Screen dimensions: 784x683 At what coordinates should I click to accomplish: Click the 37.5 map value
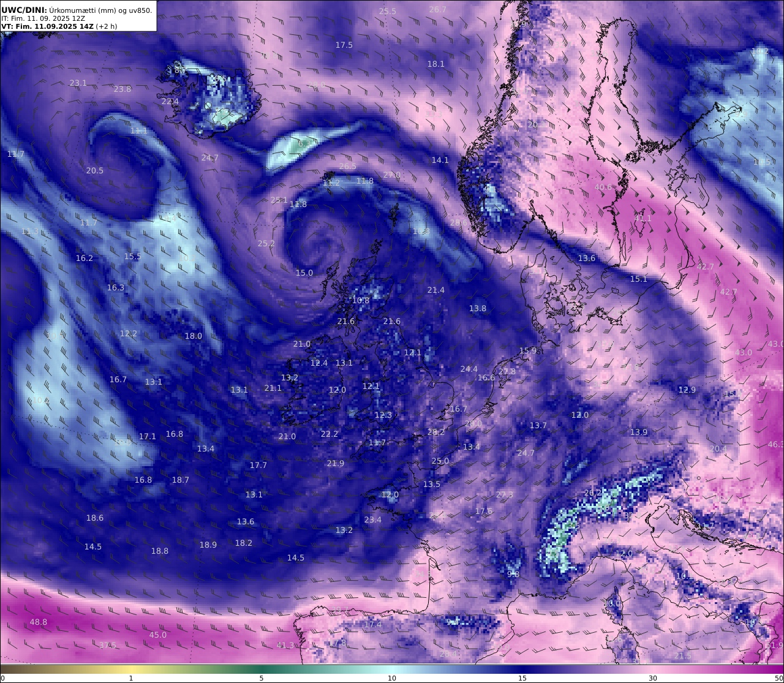click(108, 646)
